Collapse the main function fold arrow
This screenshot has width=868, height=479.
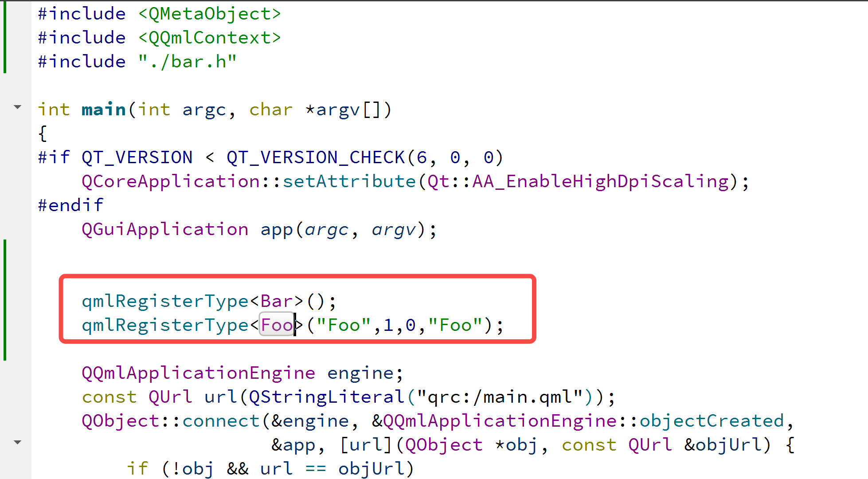[x=18, y=107]
